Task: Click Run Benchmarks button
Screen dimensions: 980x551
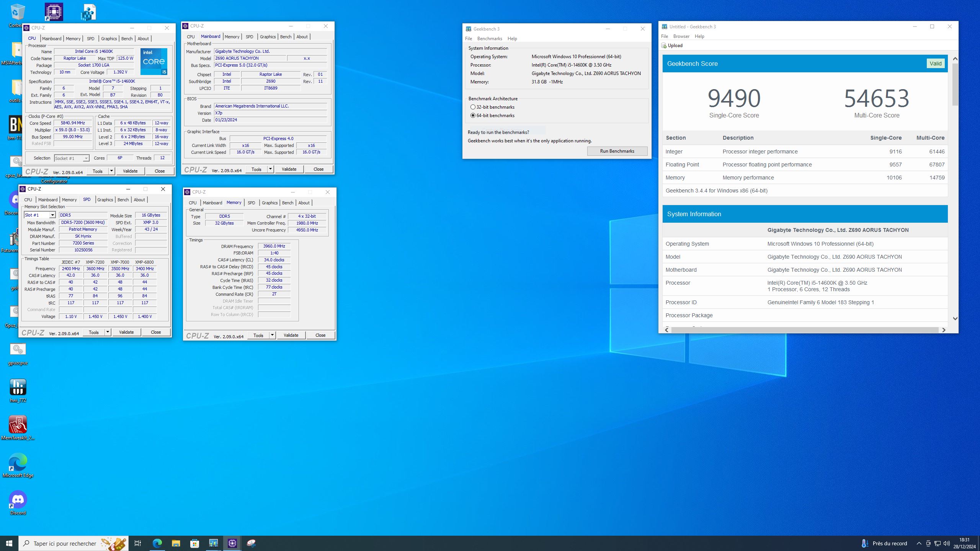Action: [x=617, y=151]
